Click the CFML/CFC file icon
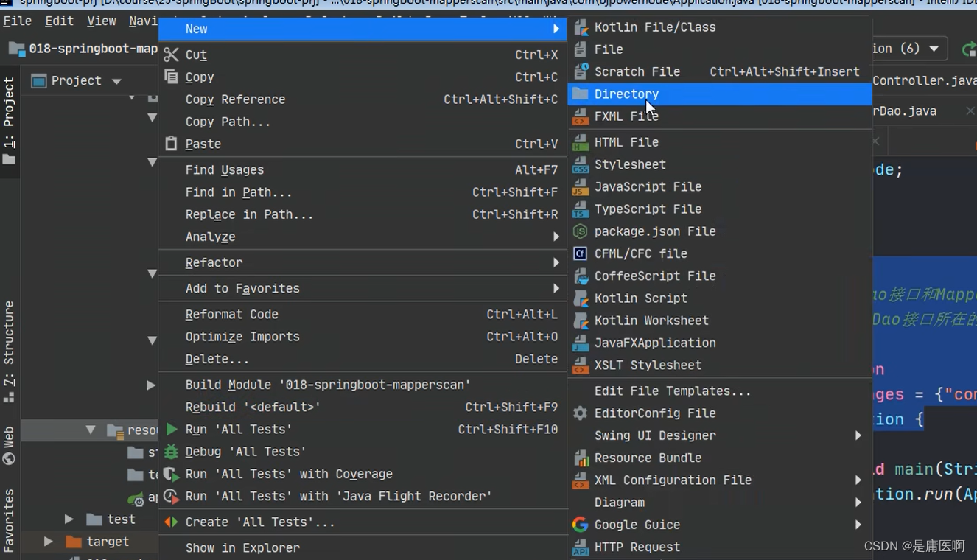977x560 pixels. click(x=581, y=253)
